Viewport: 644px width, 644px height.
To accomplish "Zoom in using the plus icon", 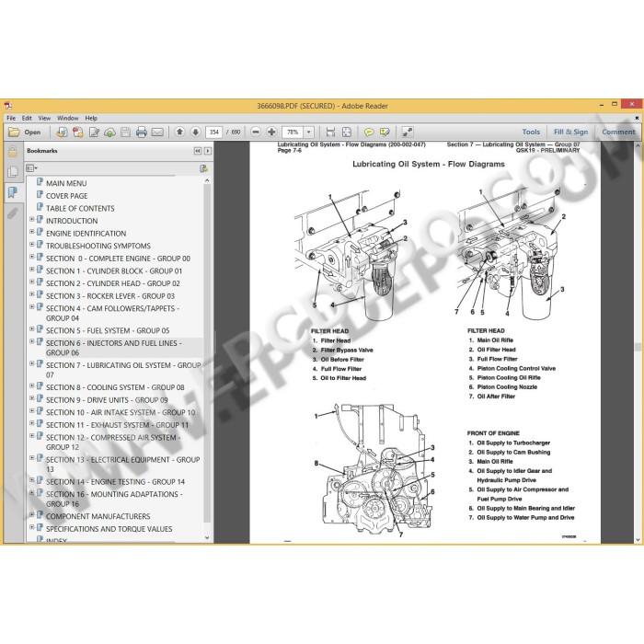I will 271,132.
